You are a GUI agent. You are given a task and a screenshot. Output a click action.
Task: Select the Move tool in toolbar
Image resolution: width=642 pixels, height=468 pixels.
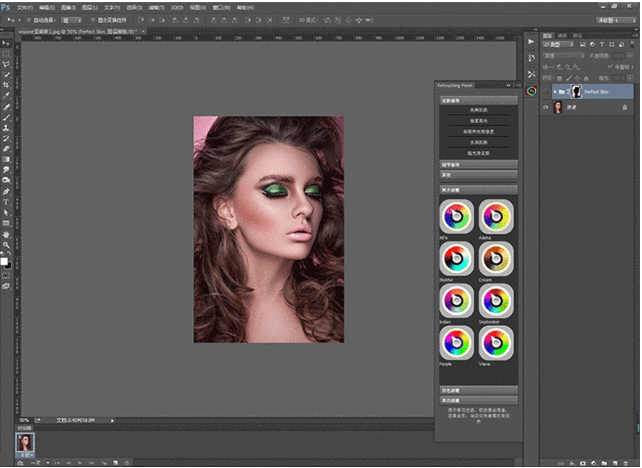(x=6, y=44)
